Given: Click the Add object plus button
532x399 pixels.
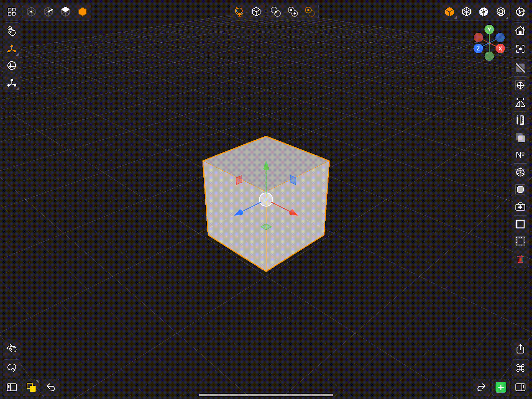Looking at the screenshot, I should [501, 387].
